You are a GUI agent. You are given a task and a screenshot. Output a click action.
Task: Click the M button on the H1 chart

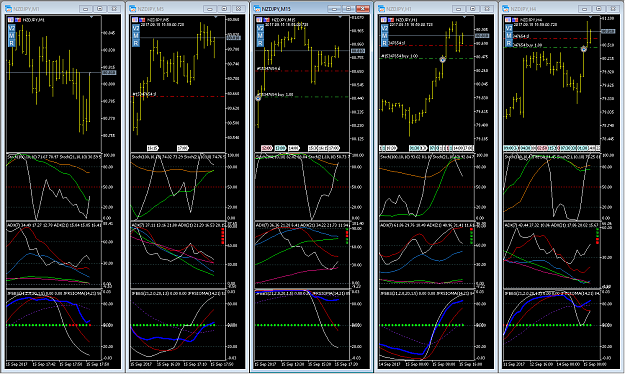tap(384, 35)
